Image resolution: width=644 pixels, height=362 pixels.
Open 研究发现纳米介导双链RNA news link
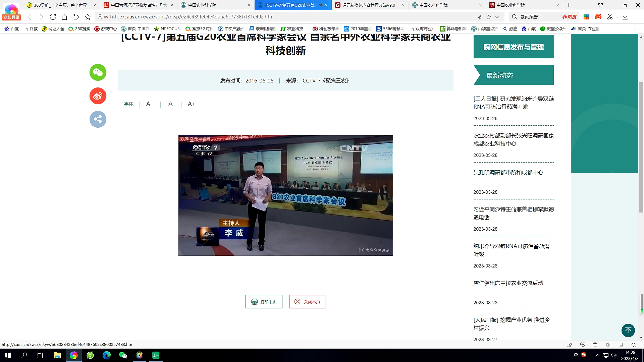click(514, 103)
